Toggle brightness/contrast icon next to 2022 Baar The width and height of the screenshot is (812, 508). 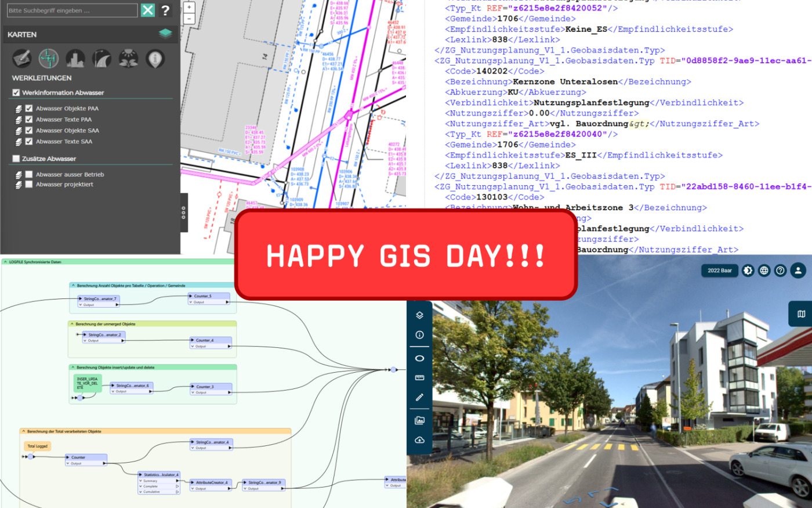pyautogui.click(x=748, y=271)
